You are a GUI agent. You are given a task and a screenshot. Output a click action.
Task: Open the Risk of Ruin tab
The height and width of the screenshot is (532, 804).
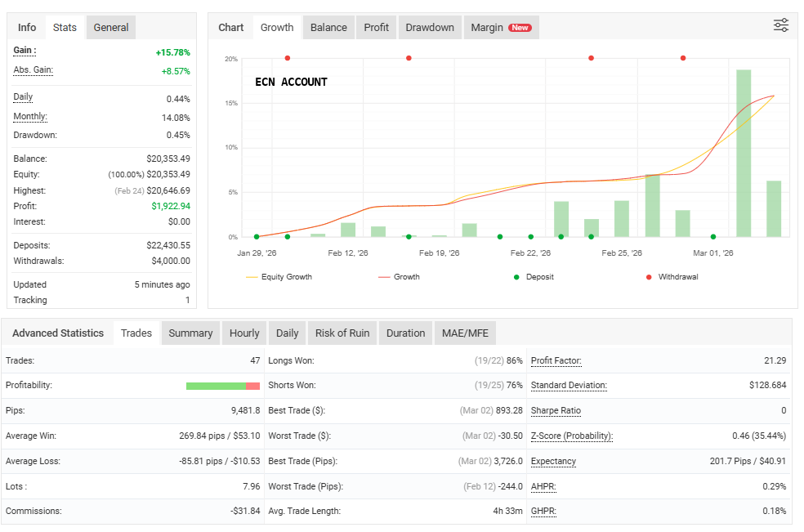342,333
